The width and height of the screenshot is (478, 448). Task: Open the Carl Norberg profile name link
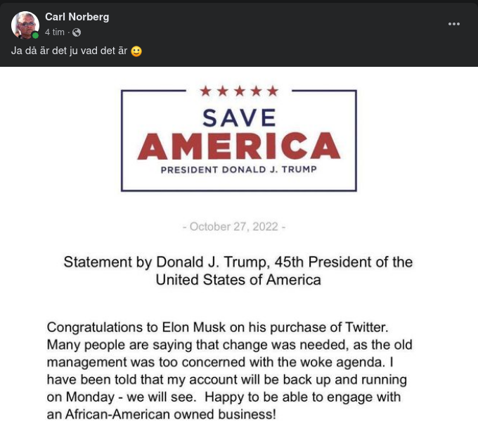(x=77, y=17)
